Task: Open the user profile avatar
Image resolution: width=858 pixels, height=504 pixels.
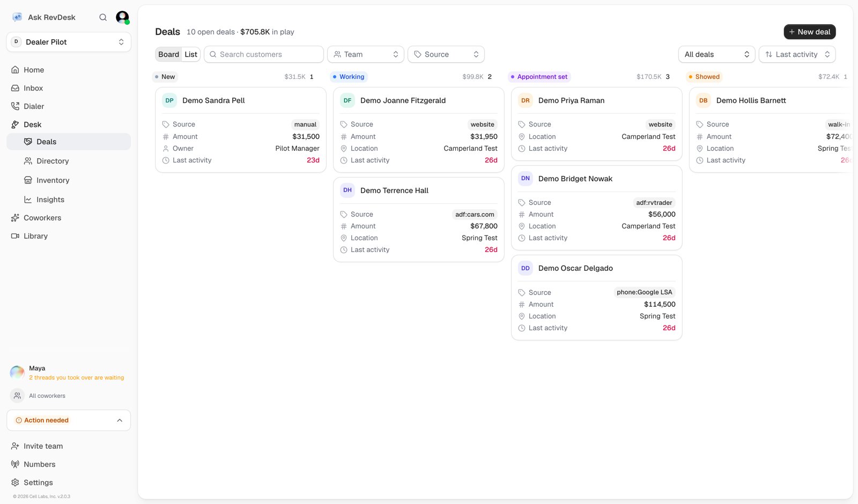Action: 122,17
